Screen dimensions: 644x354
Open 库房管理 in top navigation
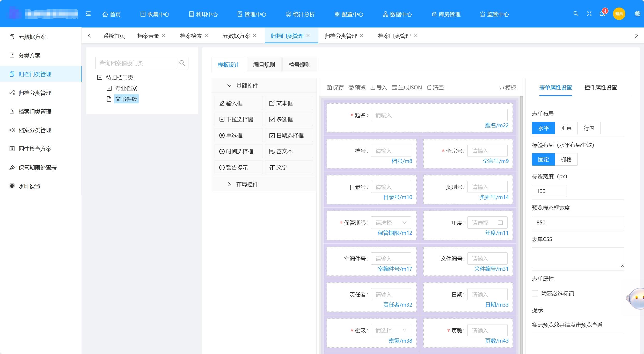446,14
